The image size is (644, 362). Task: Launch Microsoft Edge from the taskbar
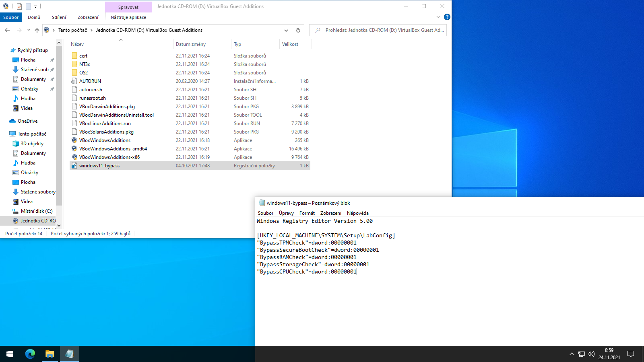click(30, 354)
